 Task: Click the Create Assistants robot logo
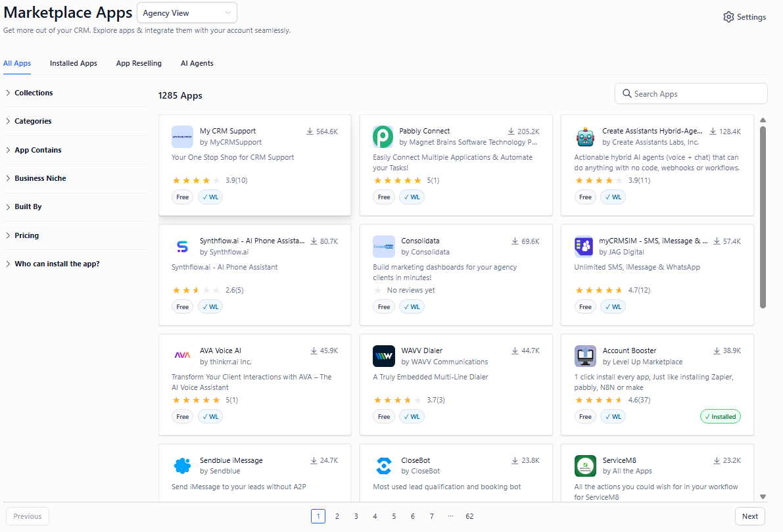pyautogui.click(x=585, y=137)
